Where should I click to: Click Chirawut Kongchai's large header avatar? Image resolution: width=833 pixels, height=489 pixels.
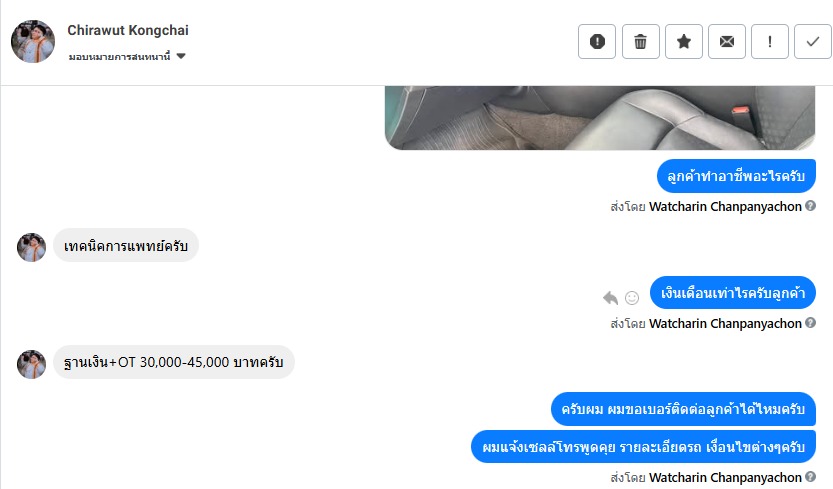click(33, 41)
